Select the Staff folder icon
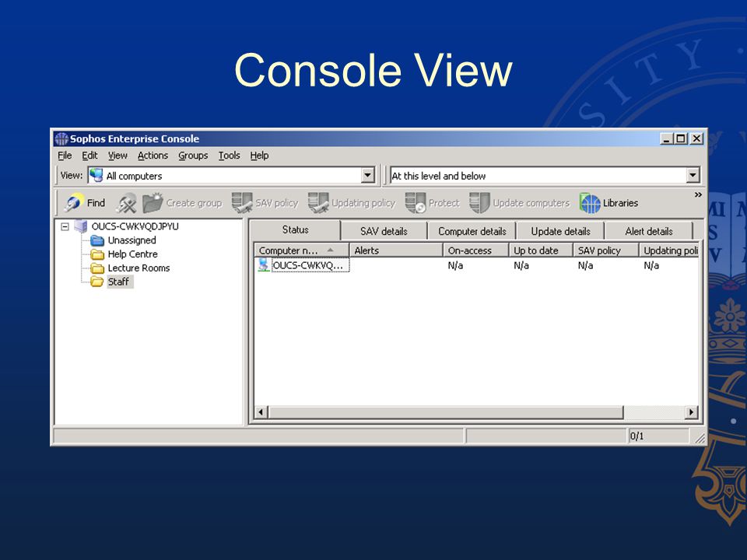The width and height of the screenshot is (747, 560). pyautogui.click(x=97, y=282)
